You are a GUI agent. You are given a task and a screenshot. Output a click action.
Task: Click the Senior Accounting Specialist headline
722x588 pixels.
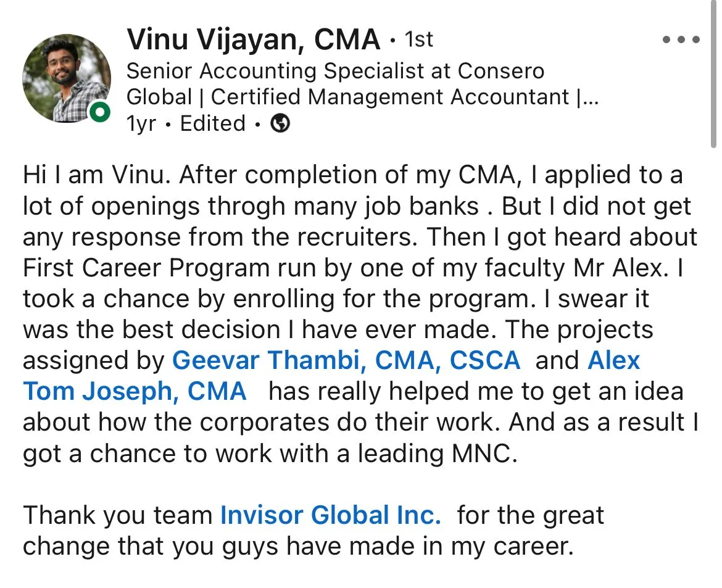coord(335,71)
